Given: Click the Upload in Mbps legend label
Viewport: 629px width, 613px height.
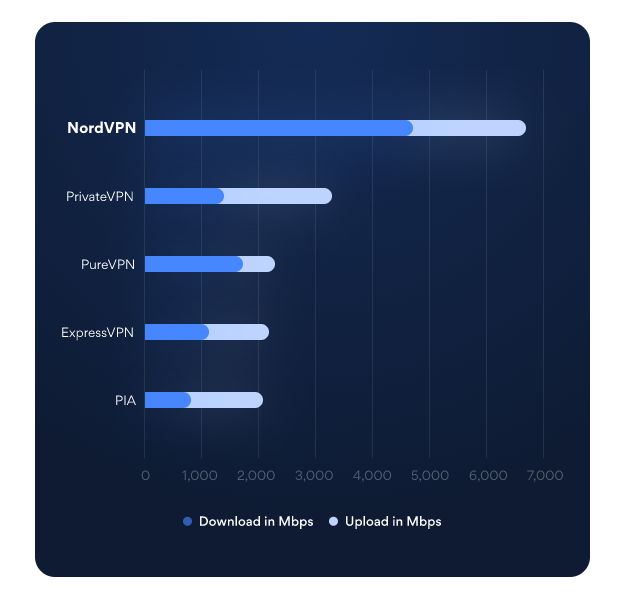Looking at the screenshot, I should coord(393,521).
